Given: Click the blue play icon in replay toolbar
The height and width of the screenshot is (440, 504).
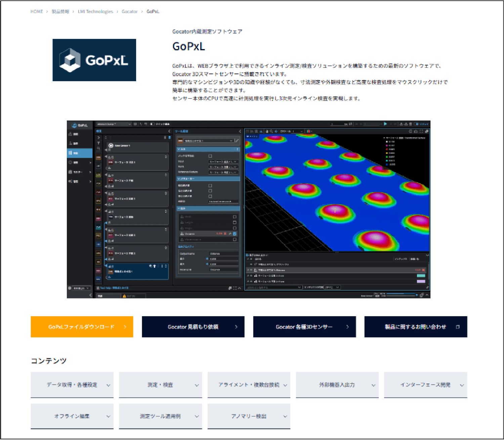Looking at the screenshot, I should 385,124.
